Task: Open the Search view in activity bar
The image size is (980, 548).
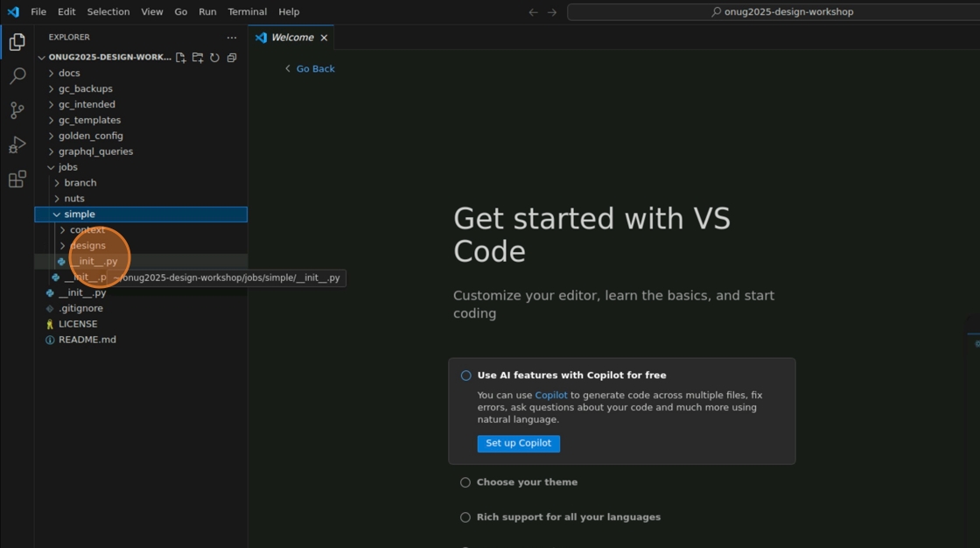Action: point(17,75)
